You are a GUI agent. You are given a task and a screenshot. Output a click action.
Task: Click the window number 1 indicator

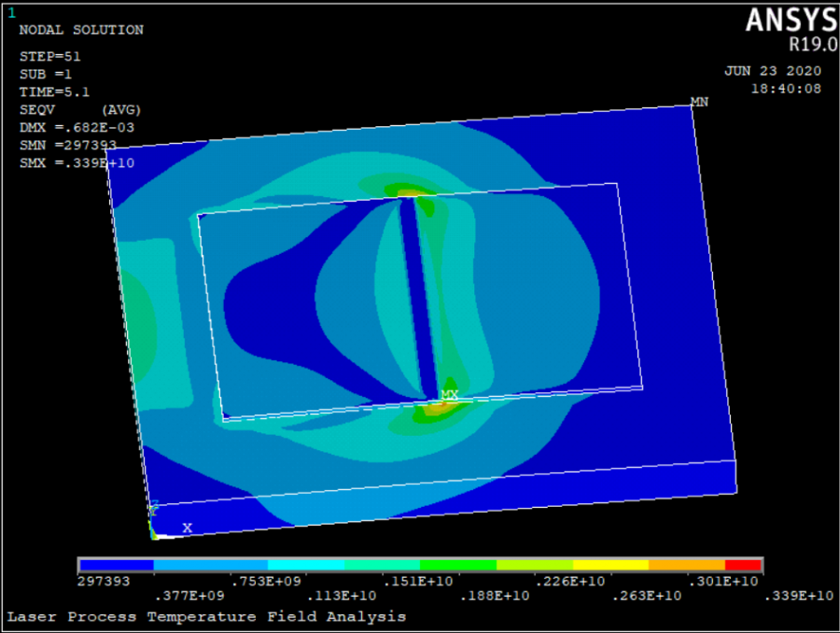click(11, 12)
